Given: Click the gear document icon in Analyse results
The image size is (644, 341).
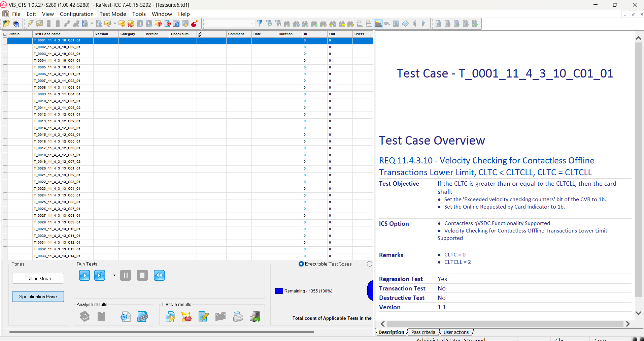Looking at the screenshot, I should click(x=125, y=316).
